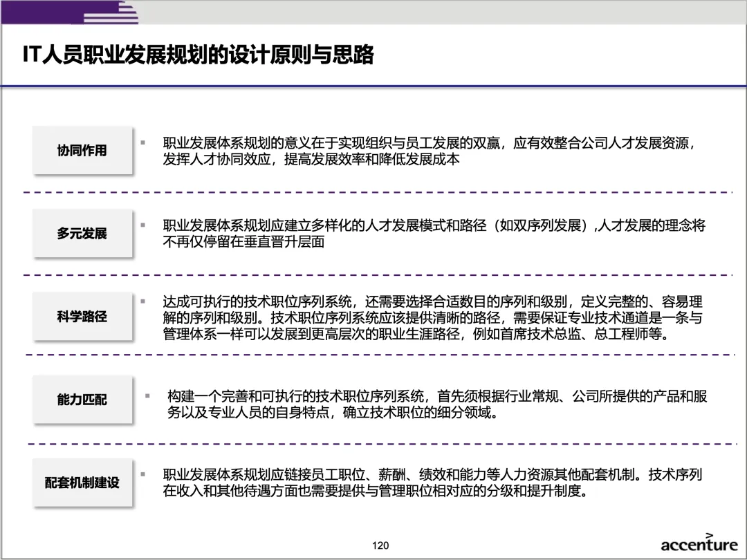Viewport: 747px width, 560px height.
Task: Click the bullet marker beside 多元发展 text
Action: [142, 225]
